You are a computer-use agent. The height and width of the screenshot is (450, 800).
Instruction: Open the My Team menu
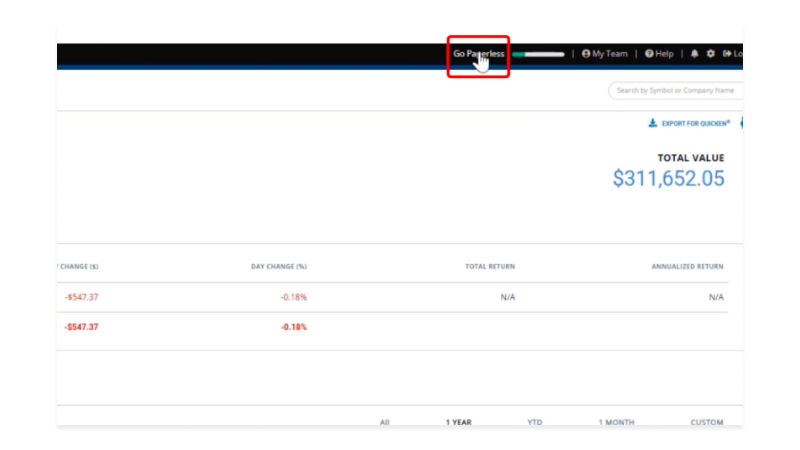click(605, 54)
